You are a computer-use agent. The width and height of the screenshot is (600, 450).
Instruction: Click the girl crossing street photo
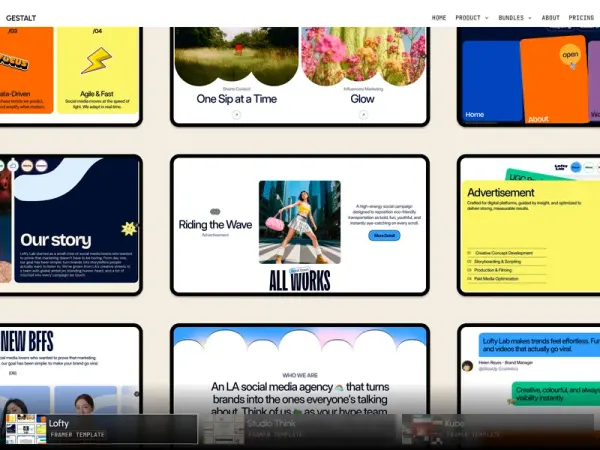click(300, 222)
